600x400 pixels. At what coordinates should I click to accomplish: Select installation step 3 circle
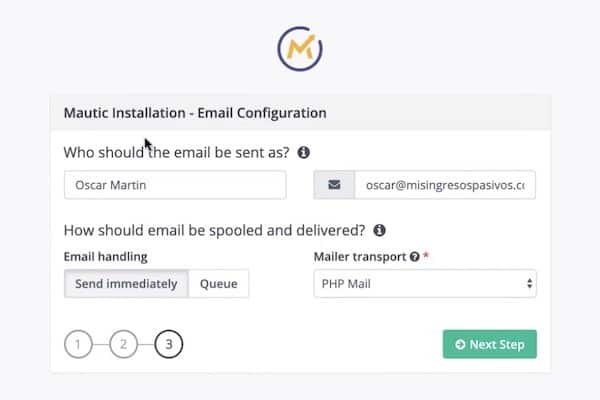(x=169, y=345)
